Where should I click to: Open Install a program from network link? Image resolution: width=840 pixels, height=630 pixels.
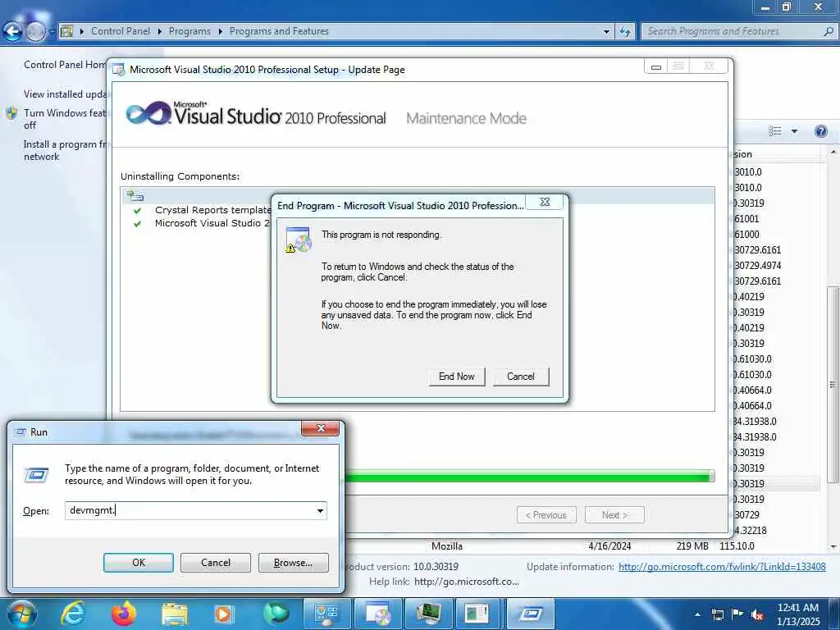[x=65, y=151]
